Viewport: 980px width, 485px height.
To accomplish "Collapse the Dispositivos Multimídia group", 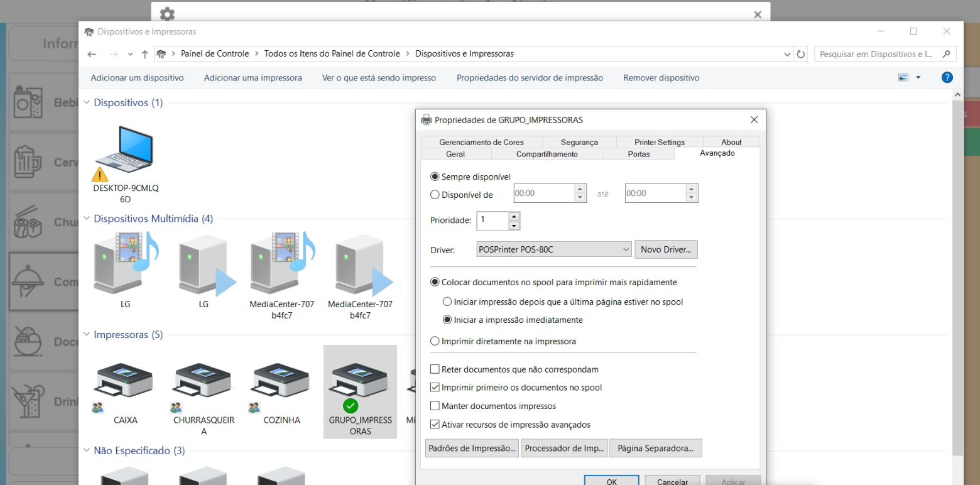I will coord(87,219).
